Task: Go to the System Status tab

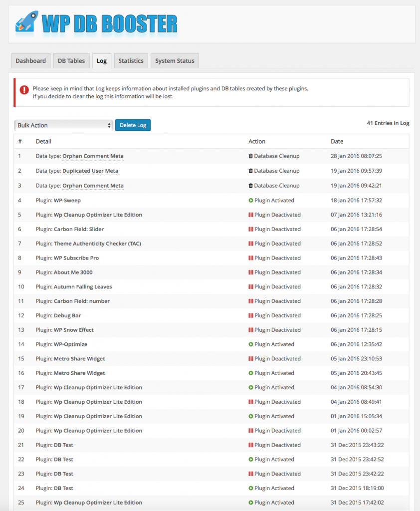Action: point(175,61)
